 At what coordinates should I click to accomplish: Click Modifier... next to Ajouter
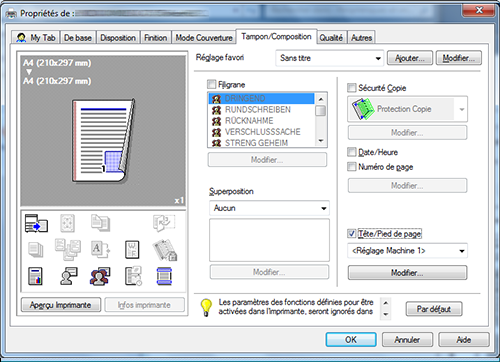pos(458,58)
